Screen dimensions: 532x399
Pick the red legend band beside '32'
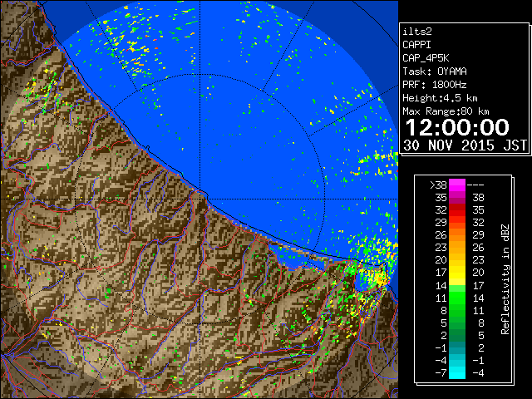[457, 210]
